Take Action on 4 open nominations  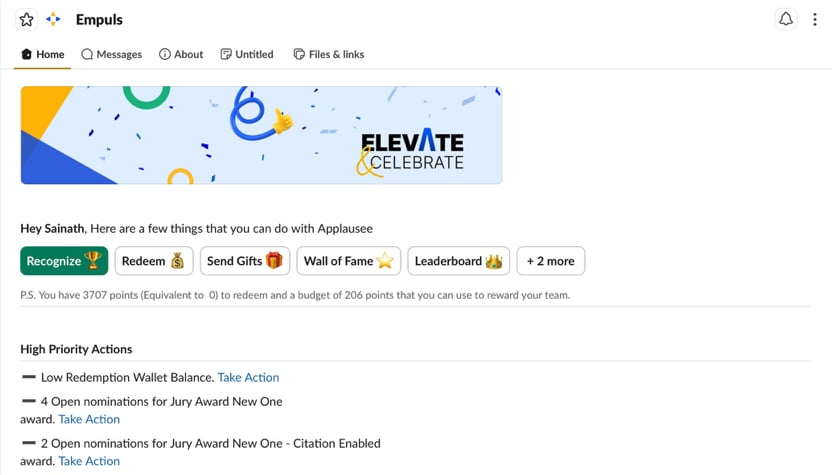tap(89, 419)
